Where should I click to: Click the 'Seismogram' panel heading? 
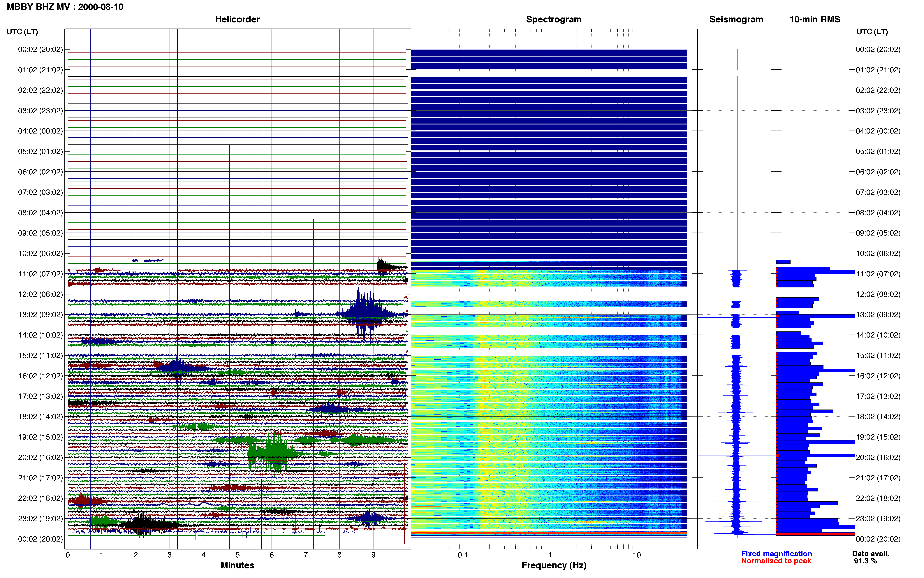736,19
